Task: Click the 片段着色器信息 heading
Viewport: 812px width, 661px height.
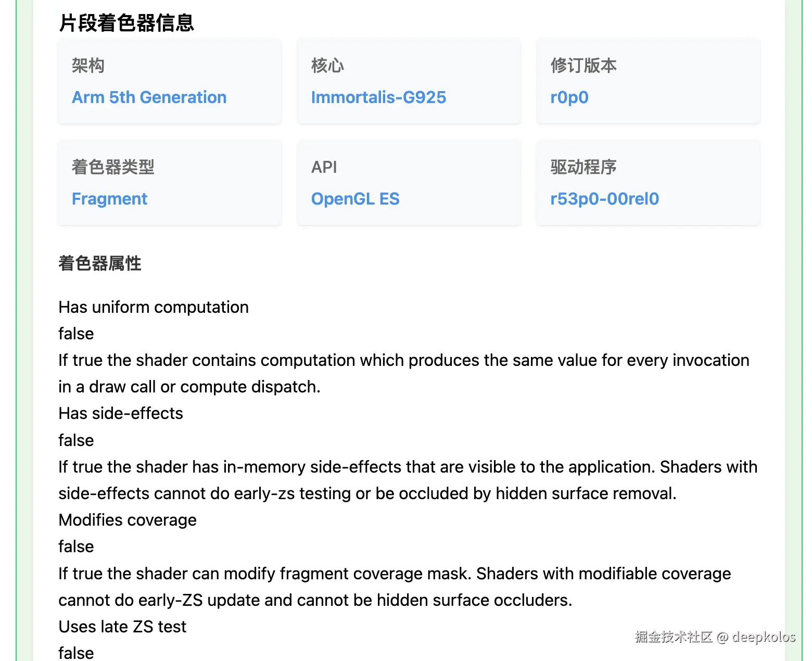Action: [x=126, y=23]
